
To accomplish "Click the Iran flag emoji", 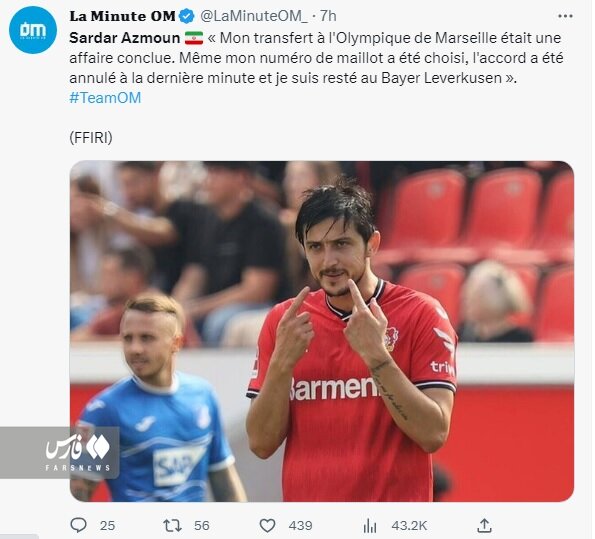I will 194,38.
